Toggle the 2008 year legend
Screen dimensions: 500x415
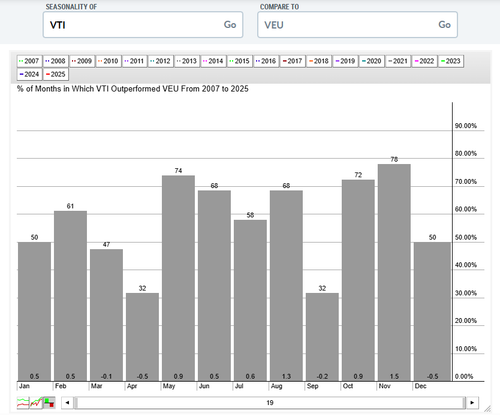tap(56, 61)
